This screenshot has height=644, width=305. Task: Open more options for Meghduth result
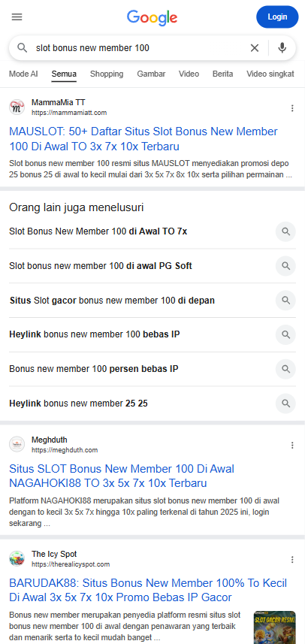pos(292,445)
